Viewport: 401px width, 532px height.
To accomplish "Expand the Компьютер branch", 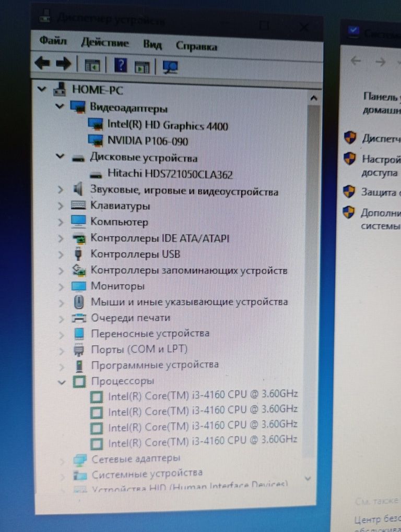I will pyautogui.click(x=61, y=222).
